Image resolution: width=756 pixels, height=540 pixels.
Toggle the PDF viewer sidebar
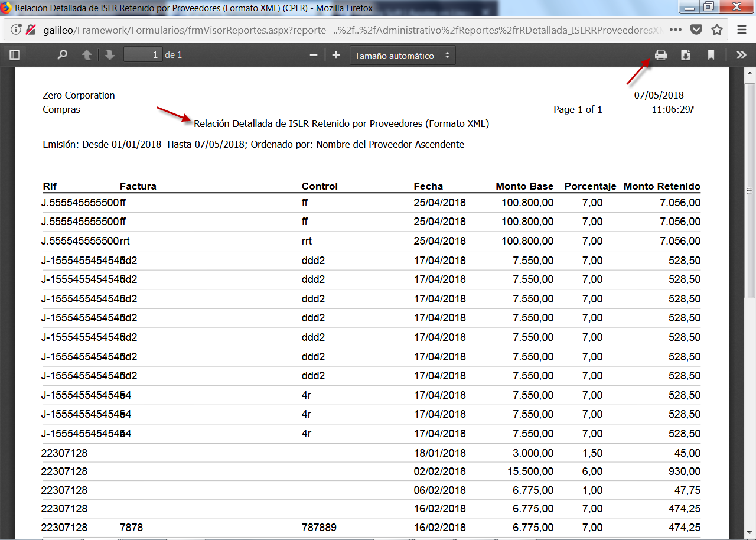pos(15,56)
